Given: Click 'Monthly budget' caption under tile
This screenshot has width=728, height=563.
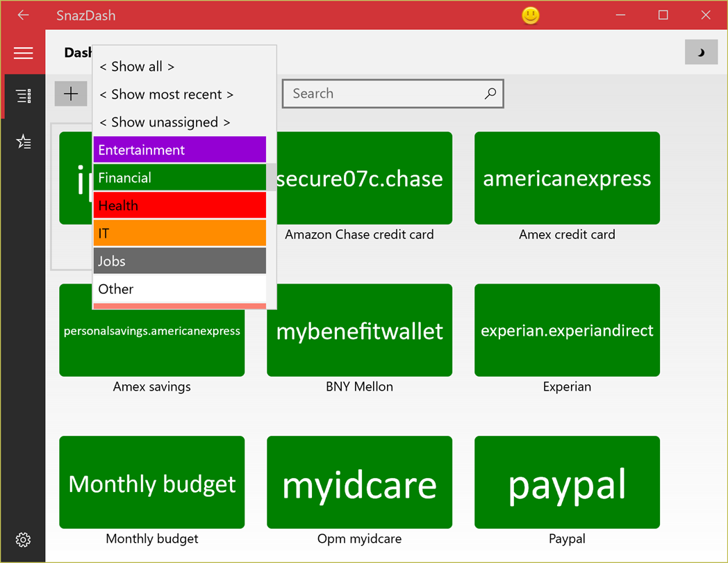Looking at the screenshot, I should (x=152, y=539).
